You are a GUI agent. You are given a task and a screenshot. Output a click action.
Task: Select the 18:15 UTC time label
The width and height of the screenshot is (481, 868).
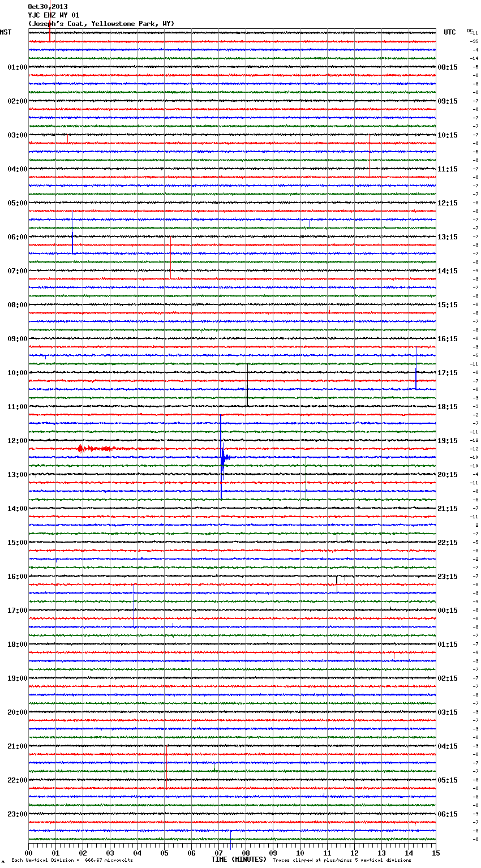(x=448, y=407)
